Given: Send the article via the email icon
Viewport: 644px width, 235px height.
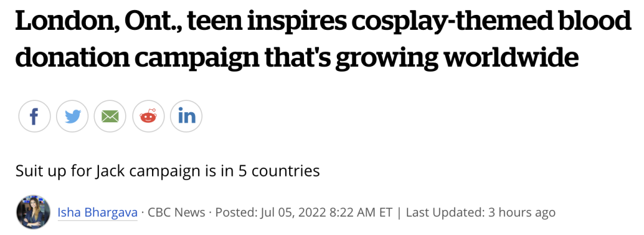Looking at the screenshot, I should click(x=110, y=116).
